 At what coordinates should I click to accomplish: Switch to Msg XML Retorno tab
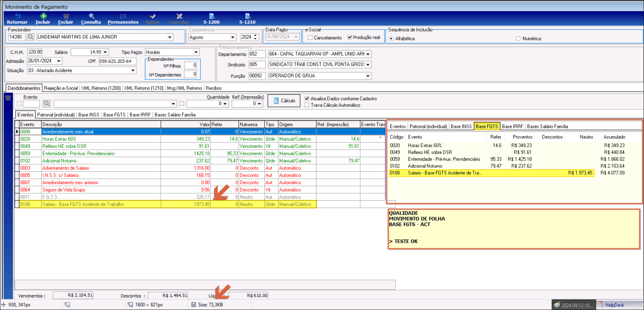click(184, 88)
